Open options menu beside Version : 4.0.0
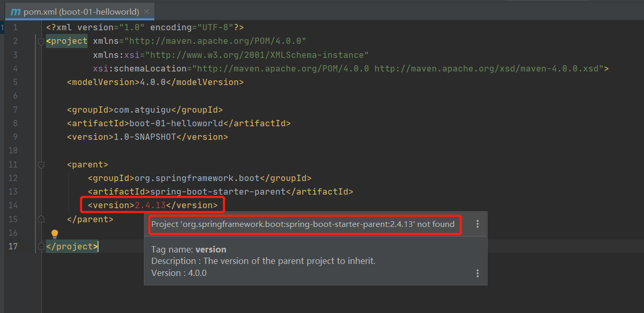 [477, 273]
